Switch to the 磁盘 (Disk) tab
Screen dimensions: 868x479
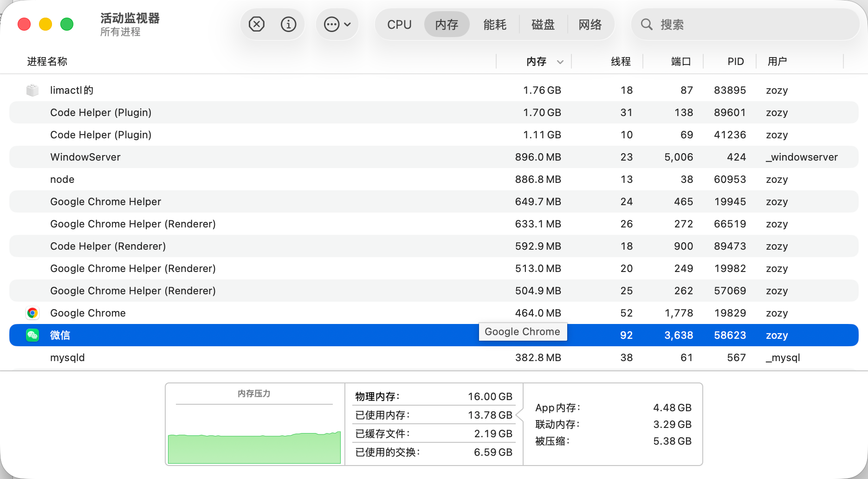point(543,25)
